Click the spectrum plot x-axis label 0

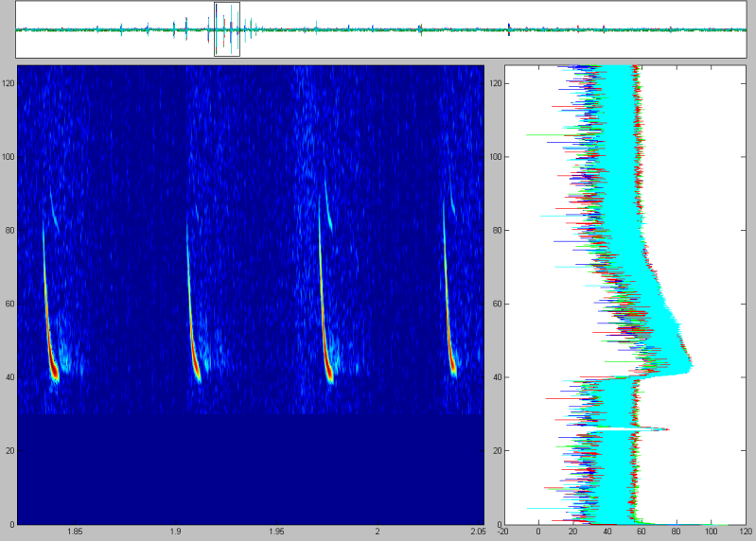pos(538,532)
